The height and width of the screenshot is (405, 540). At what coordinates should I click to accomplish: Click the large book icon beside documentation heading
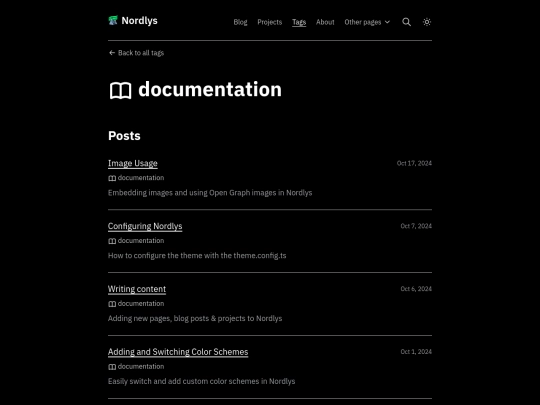pos(121,91)
